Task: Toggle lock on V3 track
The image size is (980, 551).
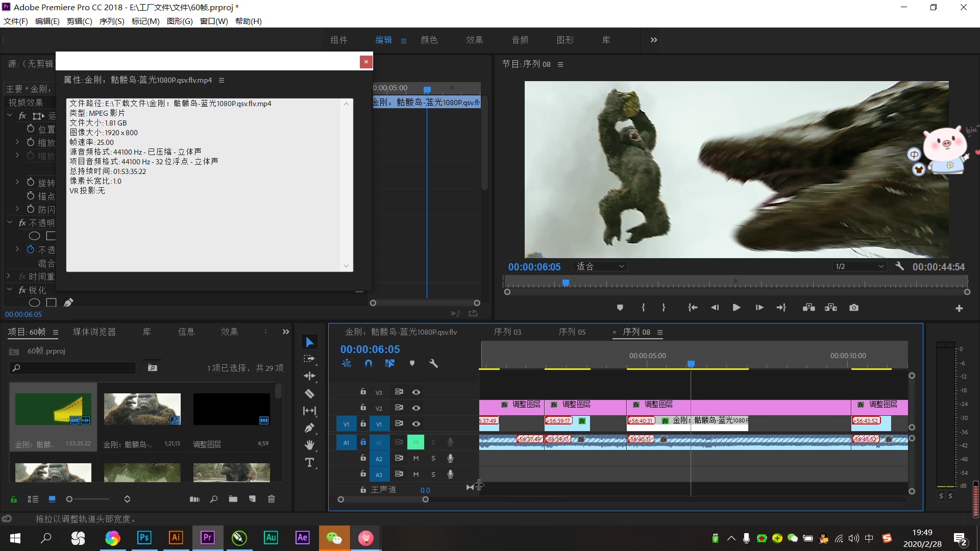Action: point(363,392)
